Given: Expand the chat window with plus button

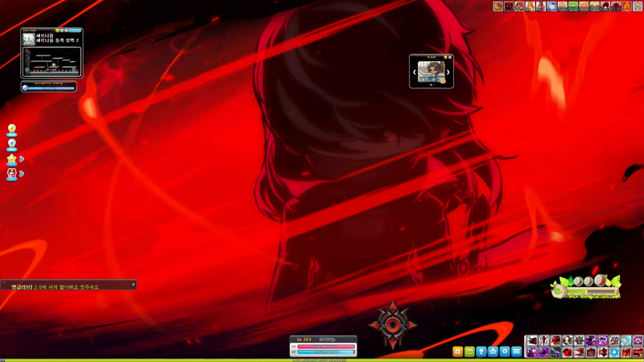Looking at the screenshot, I should (133, 284).
